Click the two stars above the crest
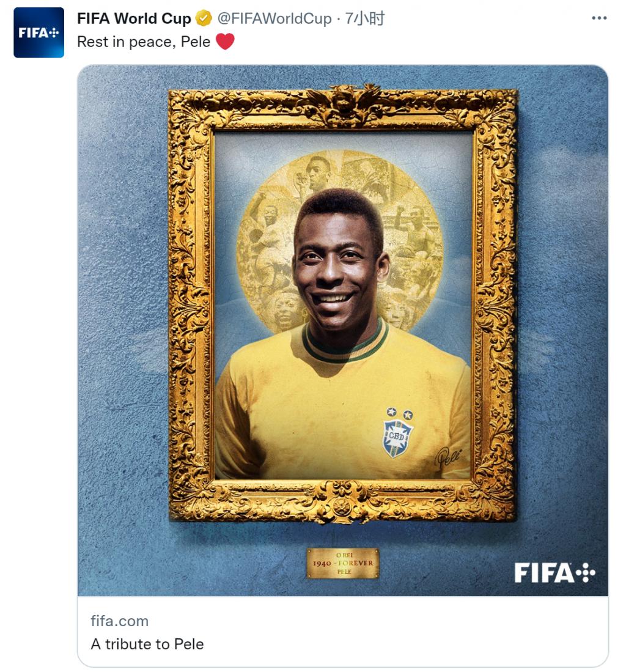The image size is (626, 672). 399,413
